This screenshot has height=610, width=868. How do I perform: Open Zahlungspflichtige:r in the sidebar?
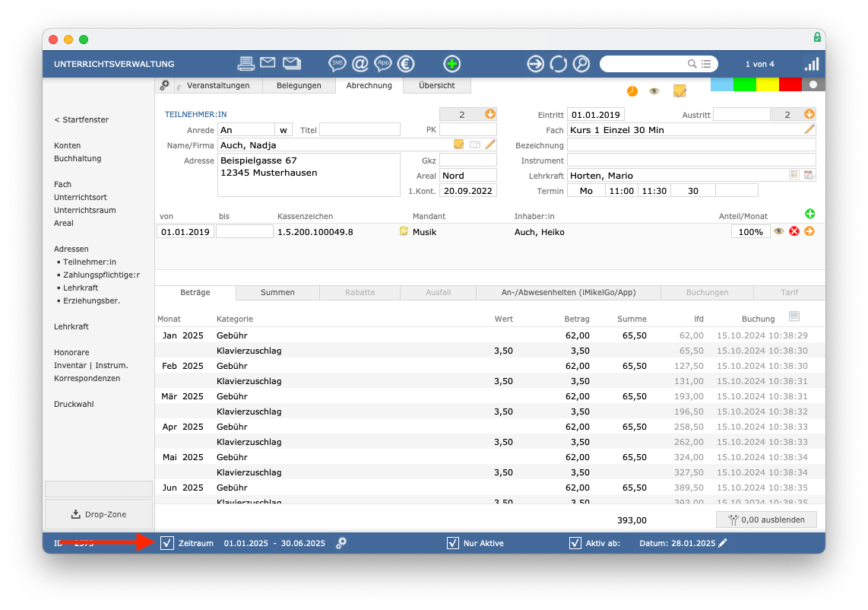coord(101,275)
